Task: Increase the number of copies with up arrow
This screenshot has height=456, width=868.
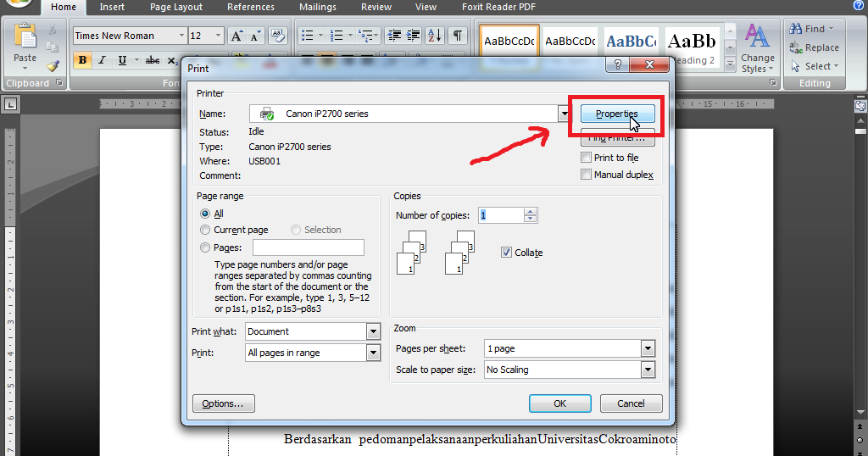Action: 531,211
